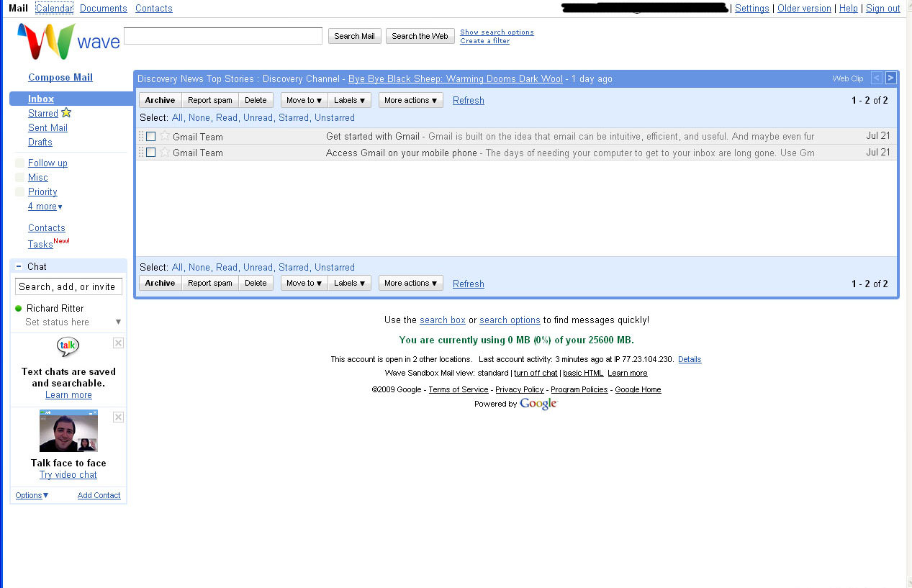Click bottom Archive button
This screenshot has width=912, height=588.
point(160,283)
